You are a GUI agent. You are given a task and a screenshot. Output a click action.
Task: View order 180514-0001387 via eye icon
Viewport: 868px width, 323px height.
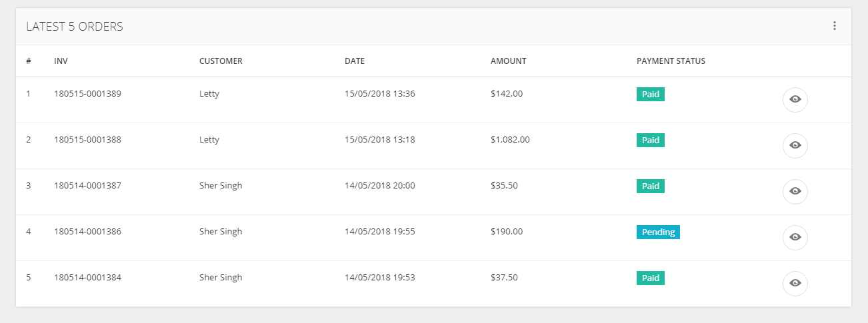point(795,191)
